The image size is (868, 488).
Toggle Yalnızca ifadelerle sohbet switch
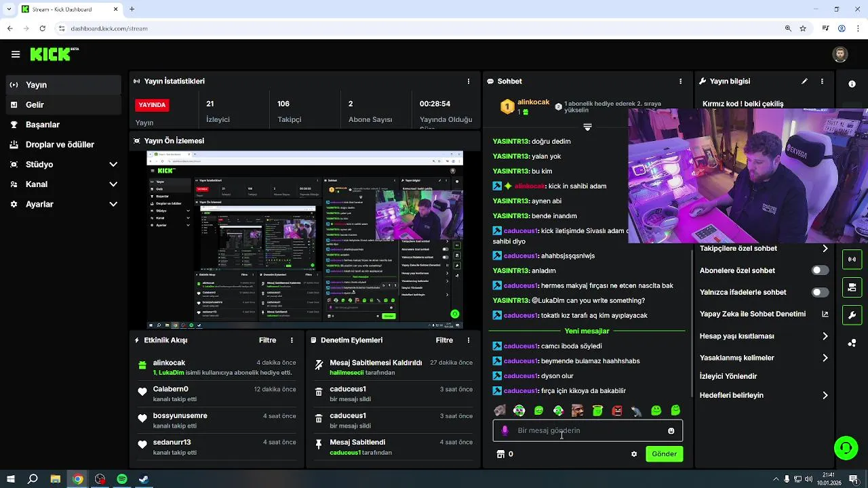coord(820,292)
